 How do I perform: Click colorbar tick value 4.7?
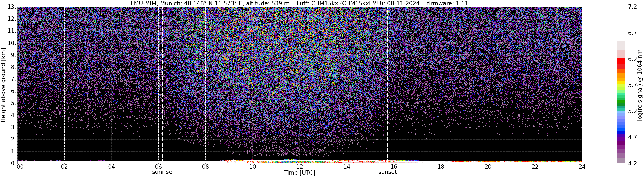click(x=632, y=137)
